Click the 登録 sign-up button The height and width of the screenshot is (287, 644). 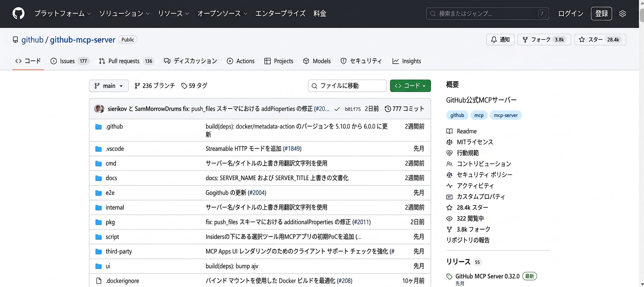tap(601, 14)
